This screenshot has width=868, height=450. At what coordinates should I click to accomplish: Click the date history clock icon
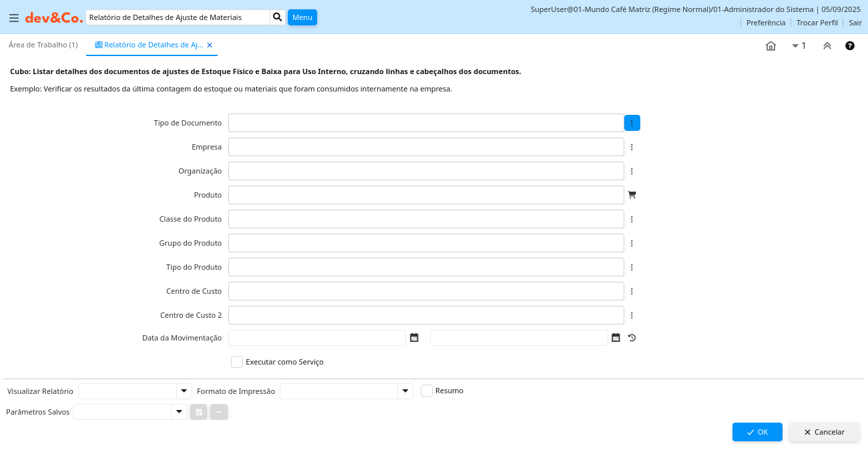point(632,338)
